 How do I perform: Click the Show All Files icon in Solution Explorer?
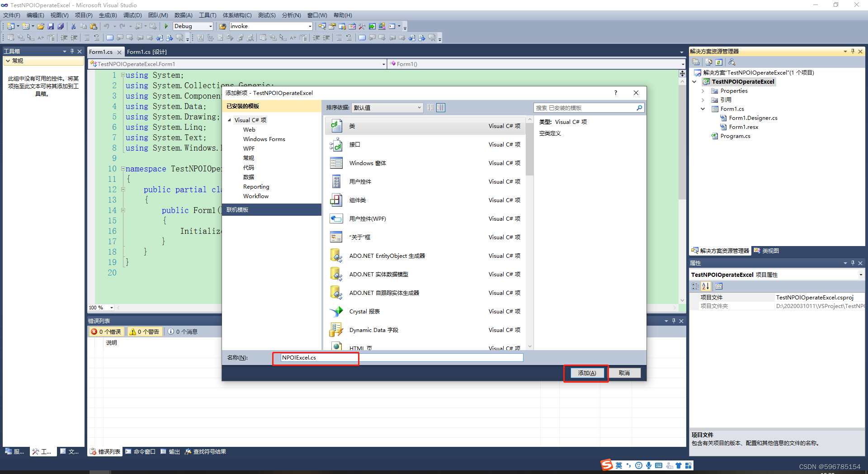[708, 62]
